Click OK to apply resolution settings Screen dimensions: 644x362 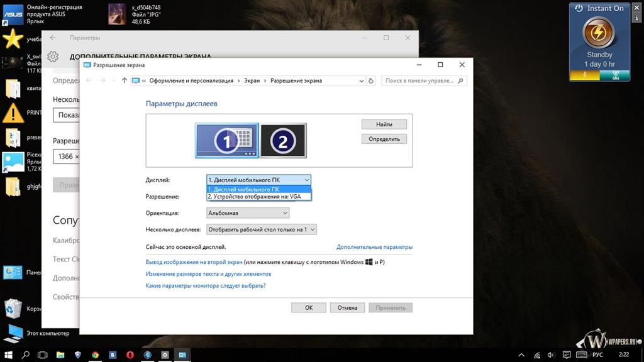click(308, 307)
